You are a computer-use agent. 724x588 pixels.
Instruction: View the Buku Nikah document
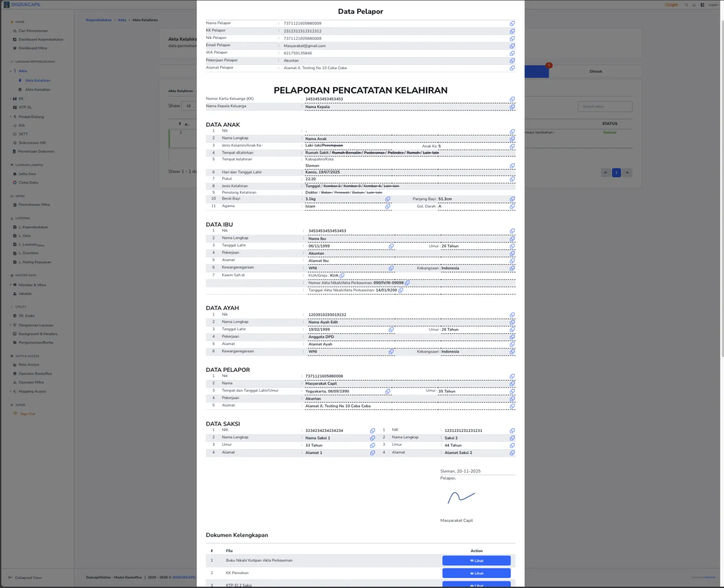tap(476, 561)
